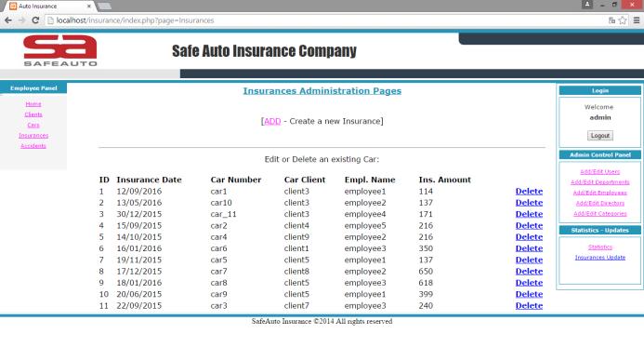This screenshot has width=644, height=347.
Task: Delete insurance ID 9 for car8
Action: coord(529,283)
